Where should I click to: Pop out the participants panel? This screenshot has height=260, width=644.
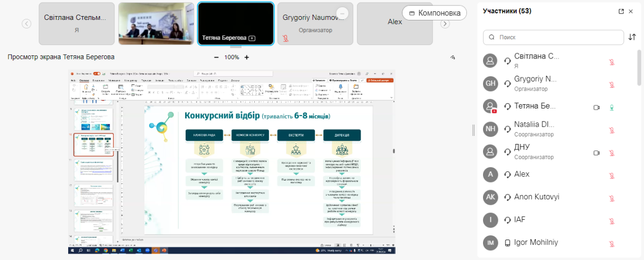621,11
